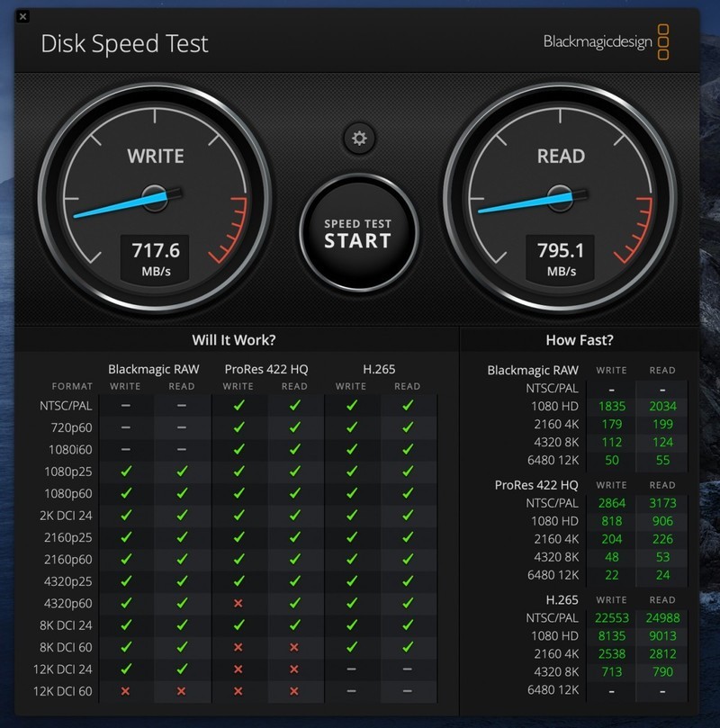Click red X for ProRes write at 4320p60

[x=238, y=603]
